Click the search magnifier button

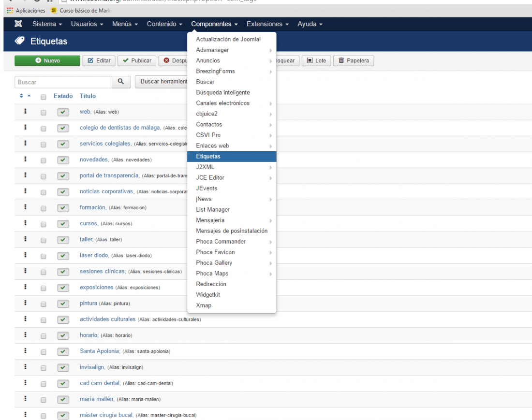[x=121, y=82]
